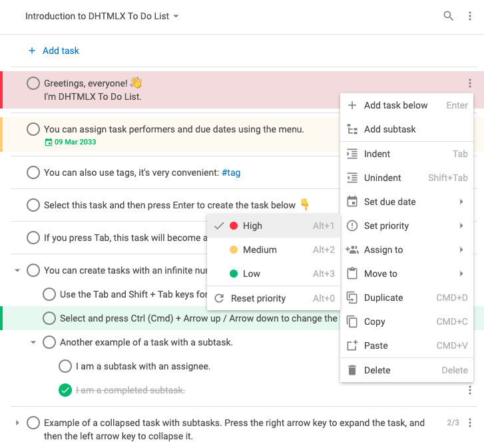Open the Set due date submenu arrow

click(461, 202)
